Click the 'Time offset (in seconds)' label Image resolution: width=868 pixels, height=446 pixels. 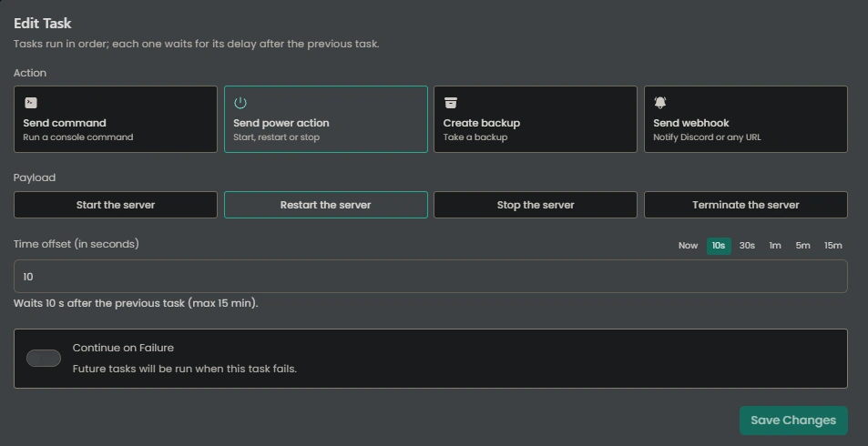(x=77, y=244)
